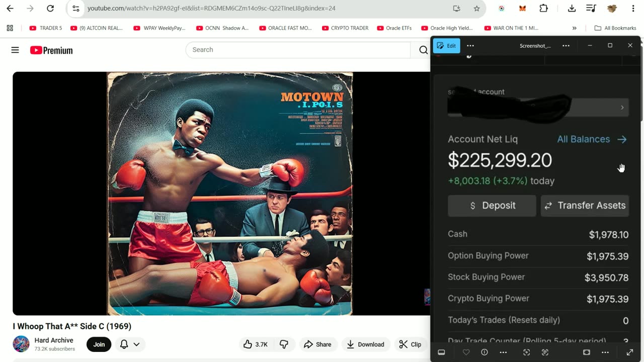The image size is (644, 362).
Task: Download the video
Action: coord(366,344)
